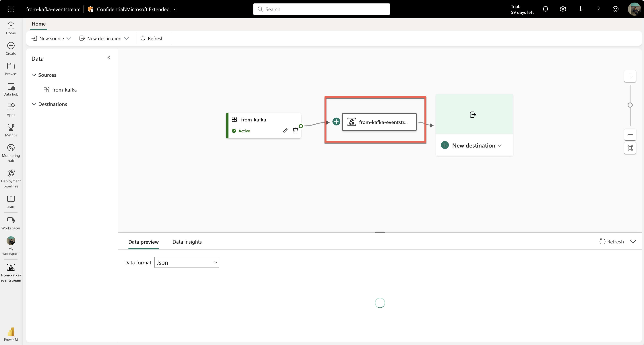The image size is (644, 345).
Task: Click the Search input field
Action: pyautogui.click(x=321, y=9)
